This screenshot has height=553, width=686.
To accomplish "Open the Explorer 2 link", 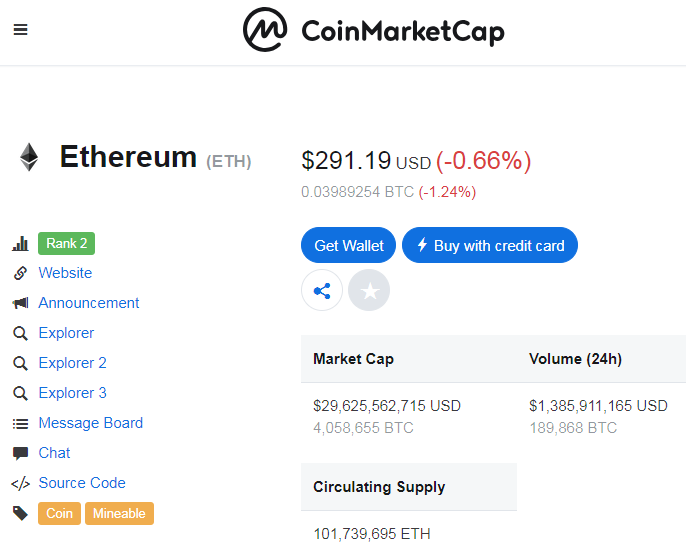I will click(72, 363).
